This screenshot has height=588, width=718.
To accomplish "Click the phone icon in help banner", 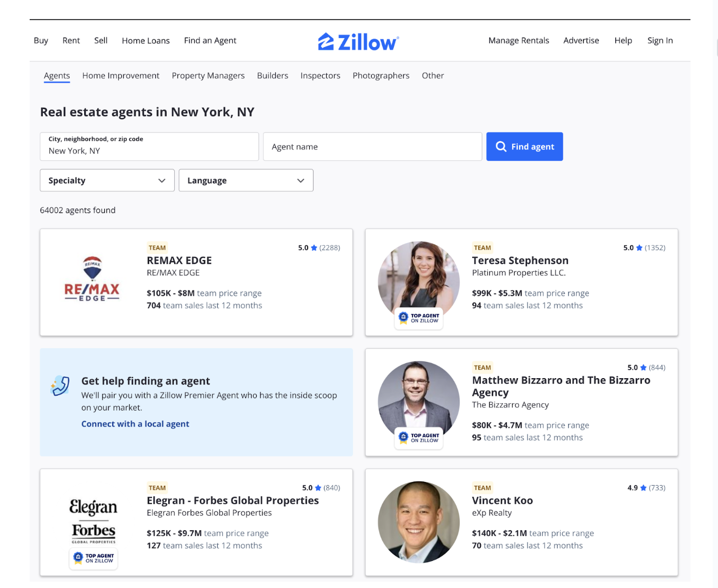I will click(x=60, y=386).
